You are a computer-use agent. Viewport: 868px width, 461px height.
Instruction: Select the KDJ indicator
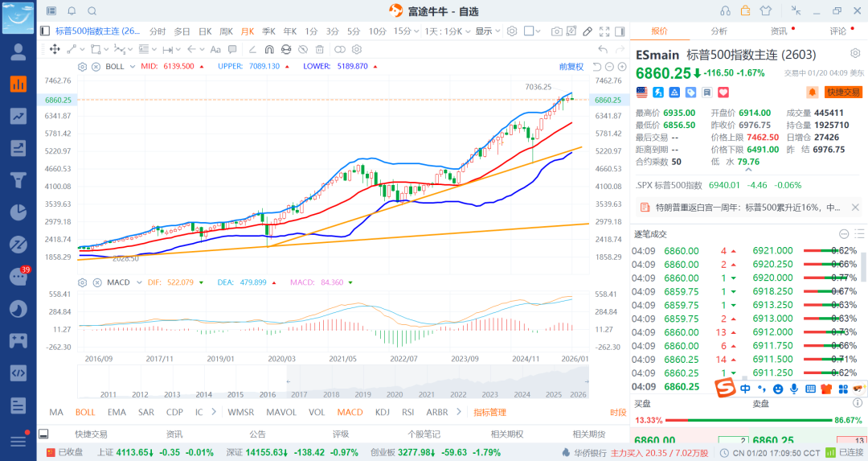pyautogui.click(x=383, y=412)
